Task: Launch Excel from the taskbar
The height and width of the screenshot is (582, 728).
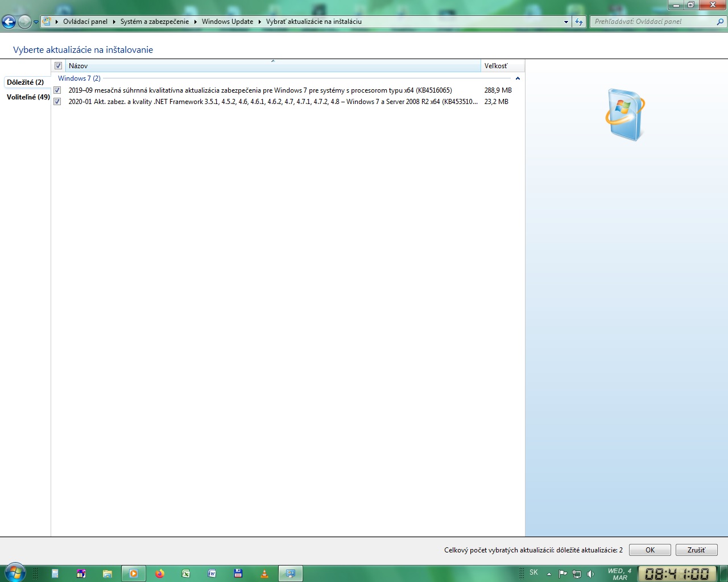Action: click(x=186, y=573)
